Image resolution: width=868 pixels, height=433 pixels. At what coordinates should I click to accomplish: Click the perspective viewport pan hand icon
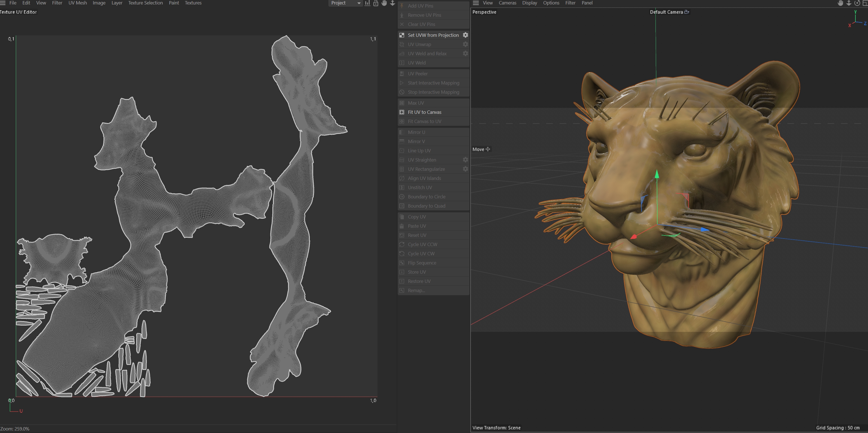(x=840, y=3)
